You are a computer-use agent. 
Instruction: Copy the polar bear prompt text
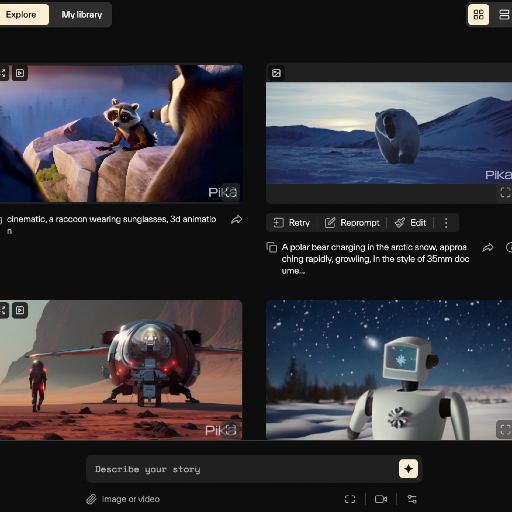(x=272, y=248)
